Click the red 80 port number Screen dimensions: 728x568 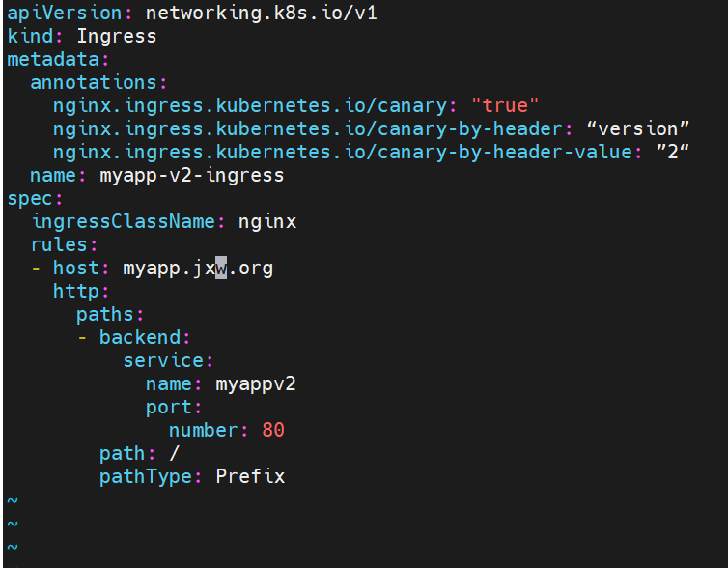tap(273, 431)
